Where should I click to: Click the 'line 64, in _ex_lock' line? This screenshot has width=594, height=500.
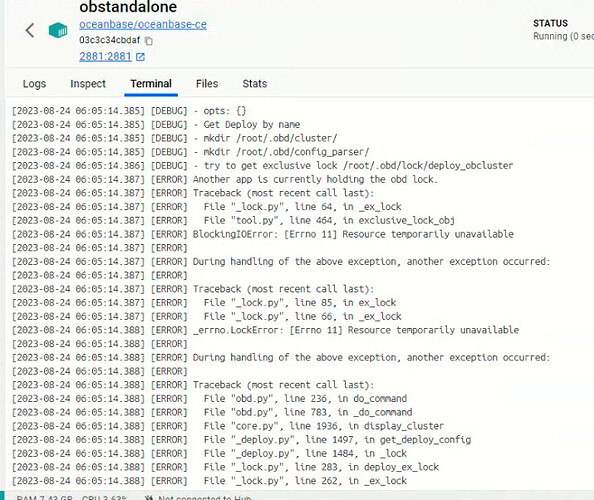point(206,207)
